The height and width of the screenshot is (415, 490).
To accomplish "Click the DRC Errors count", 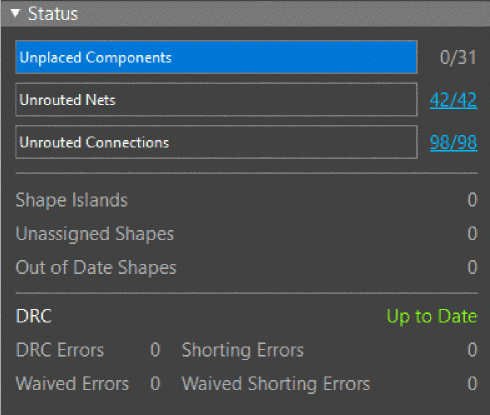I will point(155,350).
